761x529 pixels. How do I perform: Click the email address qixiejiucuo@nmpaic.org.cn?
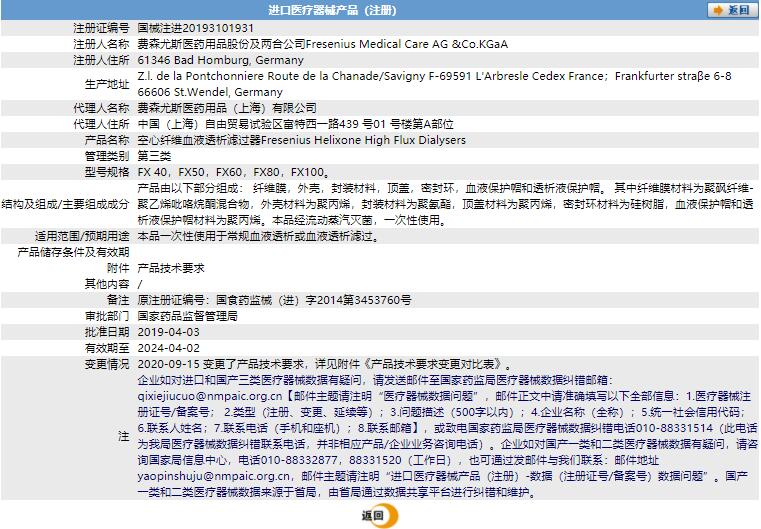coord(210,397)
